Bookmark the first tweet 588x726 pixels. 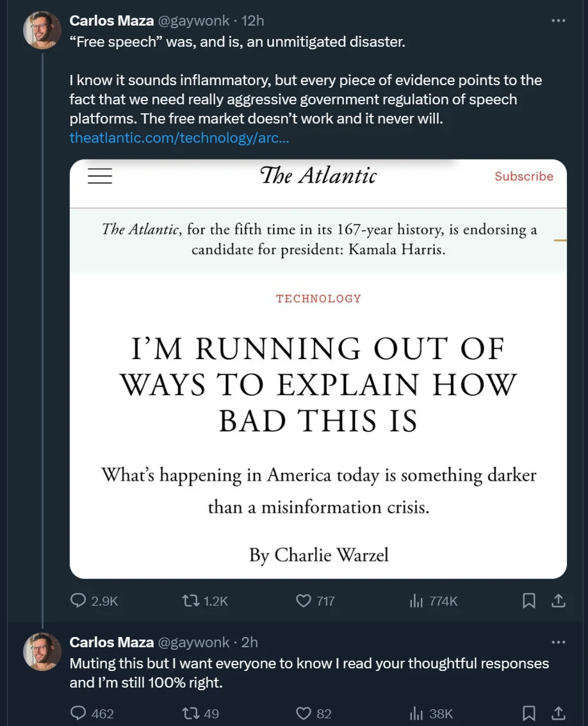(x=528, y=601)
